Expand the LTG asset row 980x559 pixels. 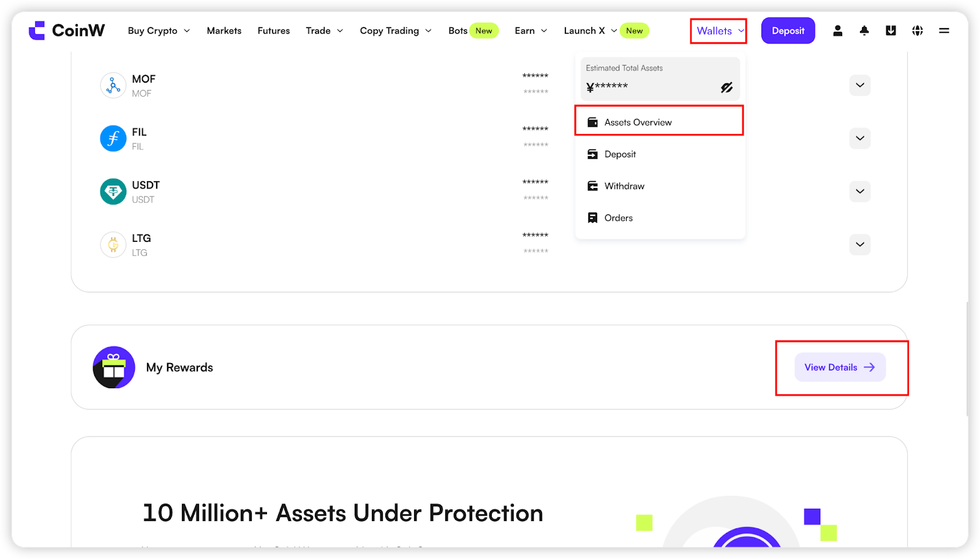[860, 245]
